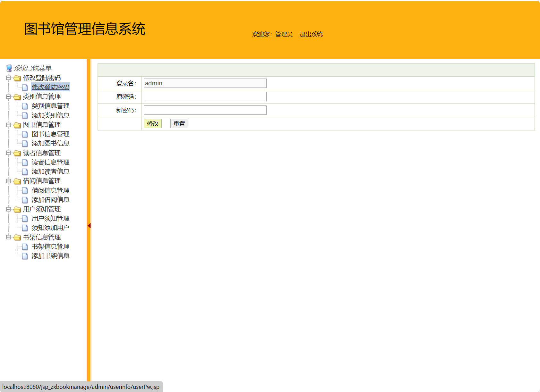Click the folder icon for 用户须知管理

click(18, 209)
